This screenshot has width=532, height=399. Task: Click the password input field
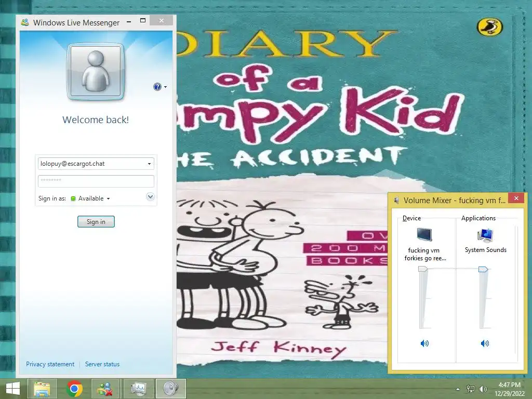pyautogui.click(x=96, y=181)
